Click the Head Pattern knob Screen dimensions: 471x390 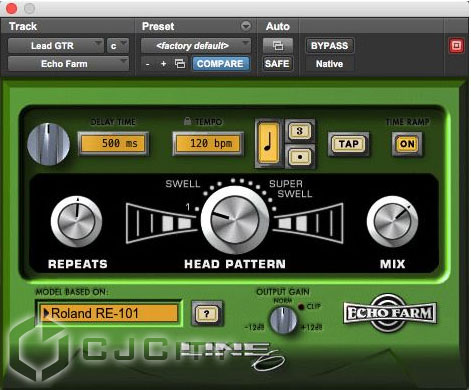tap(235, 220)
